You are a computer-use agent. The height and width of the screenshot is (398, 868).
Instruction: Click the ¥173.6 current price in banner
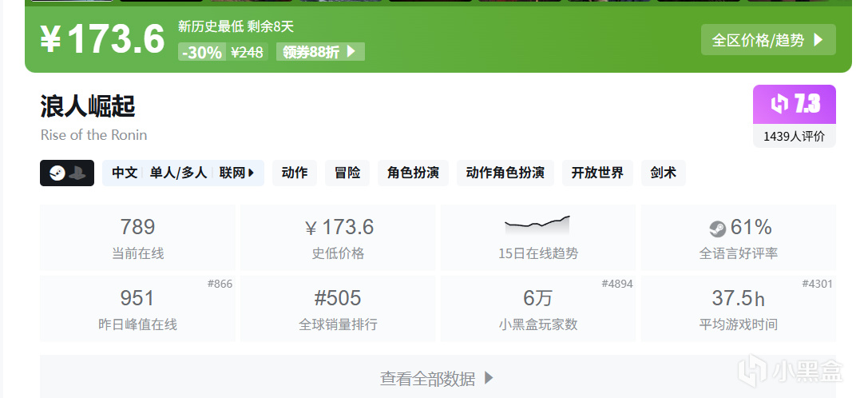tap(102, 39)
